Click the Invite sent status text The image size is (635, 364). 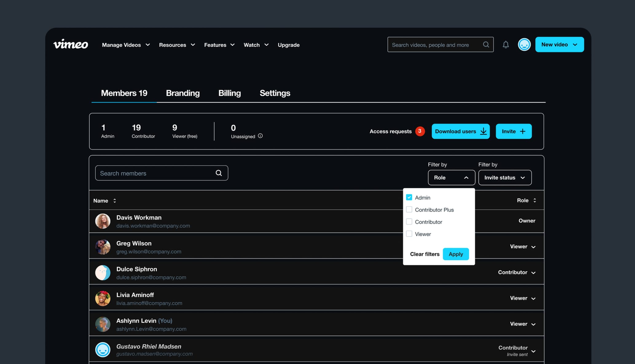(517, 354)
